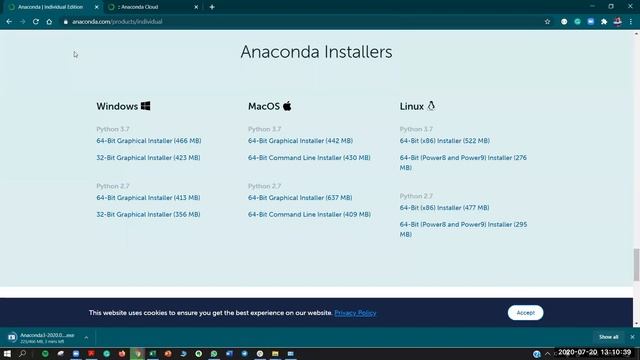Download MacOS Python 3.7 Command Line Installer

(x=309, y=158)
